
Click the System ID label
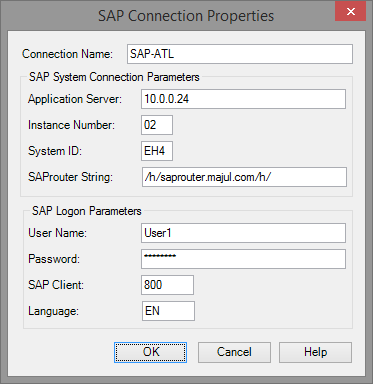[x=55, y=151]
